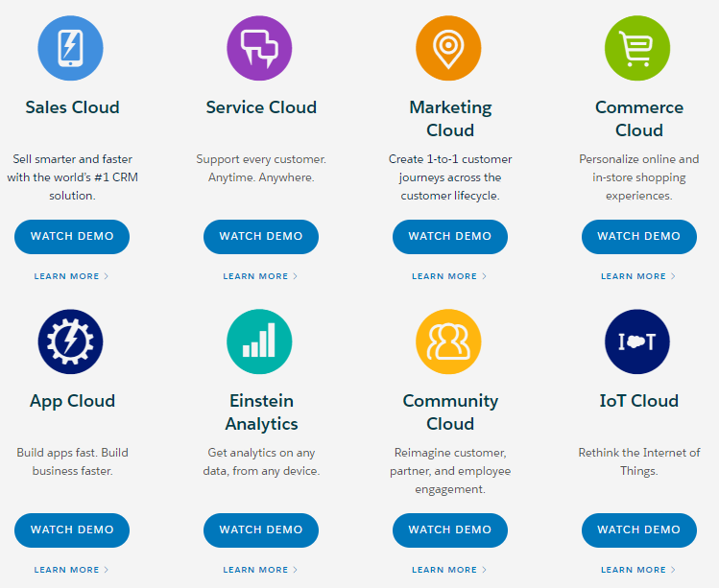Follow the Learn More link for Marketing Cloud

(449, 276)
